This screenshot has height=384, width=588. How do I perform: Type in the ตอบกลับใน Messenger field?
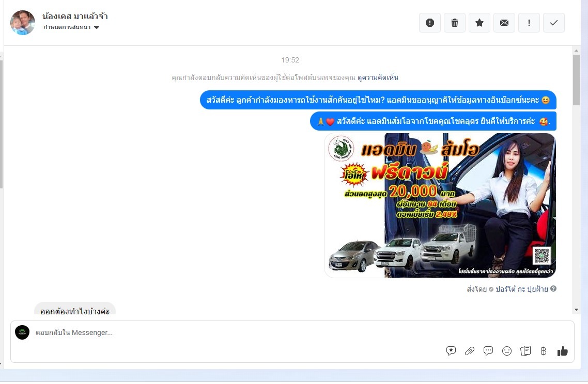click(x=233, y=333)
